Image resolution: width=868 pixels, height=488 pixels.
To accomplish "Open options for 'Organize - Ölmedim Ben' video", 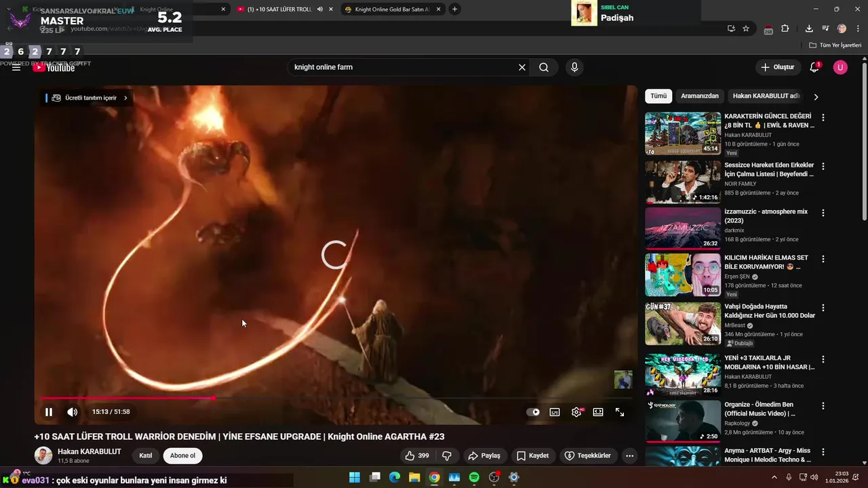I will pos(823,405).
